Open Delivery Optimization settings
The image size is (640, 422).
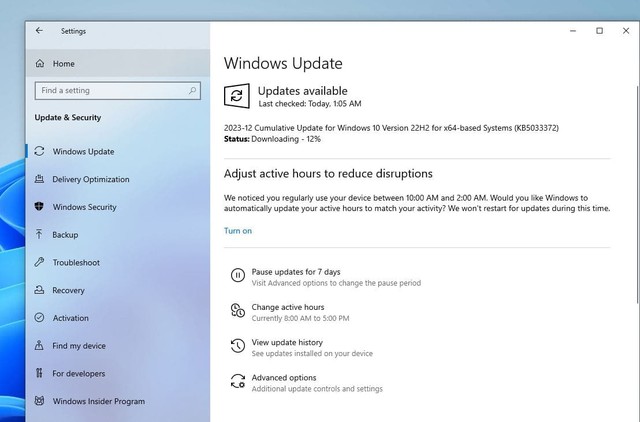coord(118,179)
